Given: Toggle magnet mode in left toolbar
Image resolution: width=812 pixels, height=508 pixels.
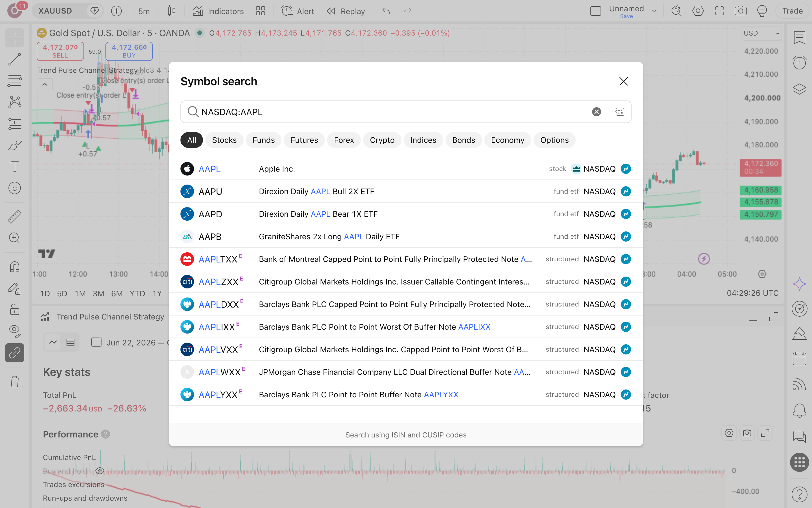Looking at the screenshot, I should (x=14, y=267).
